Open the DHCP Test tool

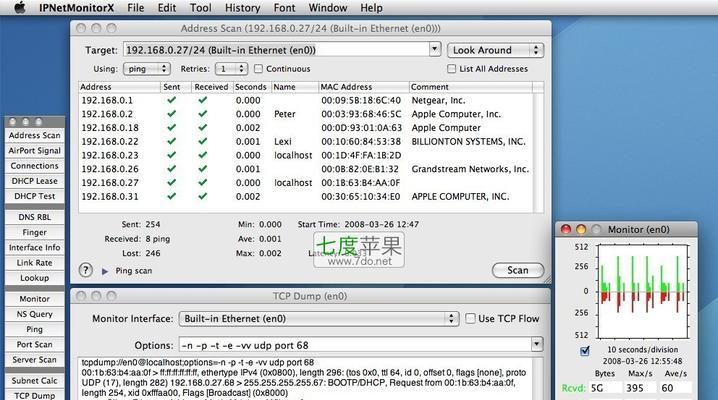point(34,196)
